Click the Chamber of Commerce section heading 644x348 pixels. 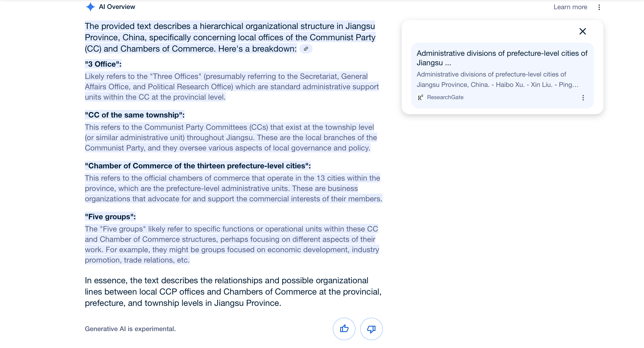(198, 166)
